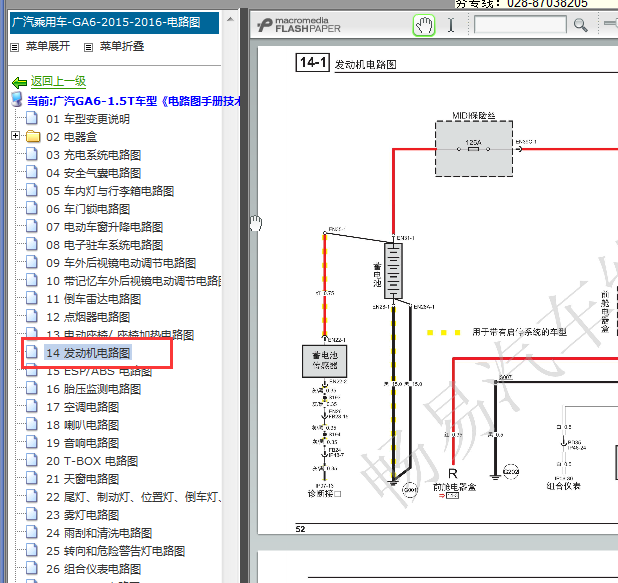Open 25 转向和危险警告灯电路图
Viewport: 618px width, 583px height.
(x=115, y=551)
